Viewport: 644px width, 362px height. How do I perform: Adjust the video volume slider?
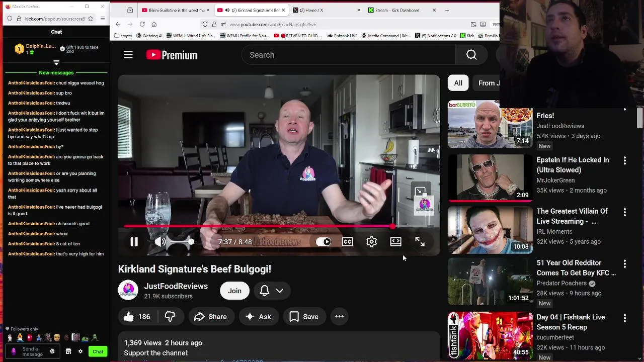pyautogui.click(x=181, y=242)
